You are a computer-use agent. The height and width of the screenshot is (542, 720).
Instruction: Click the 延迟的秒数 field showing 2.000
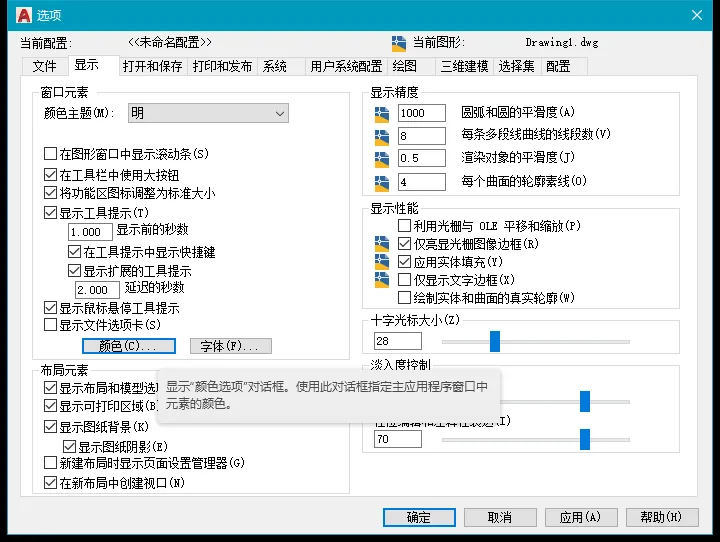click(x=97, y=290)
